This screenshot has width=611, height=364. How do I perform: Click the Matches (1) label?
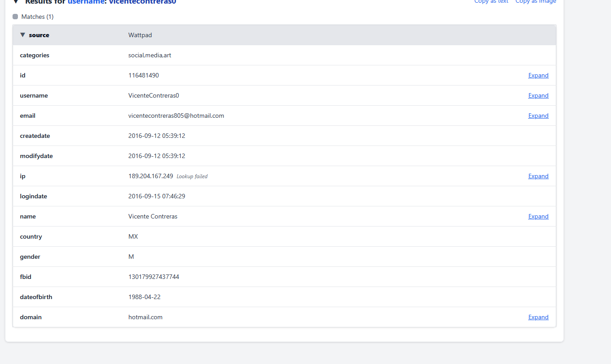coord(37,17)
